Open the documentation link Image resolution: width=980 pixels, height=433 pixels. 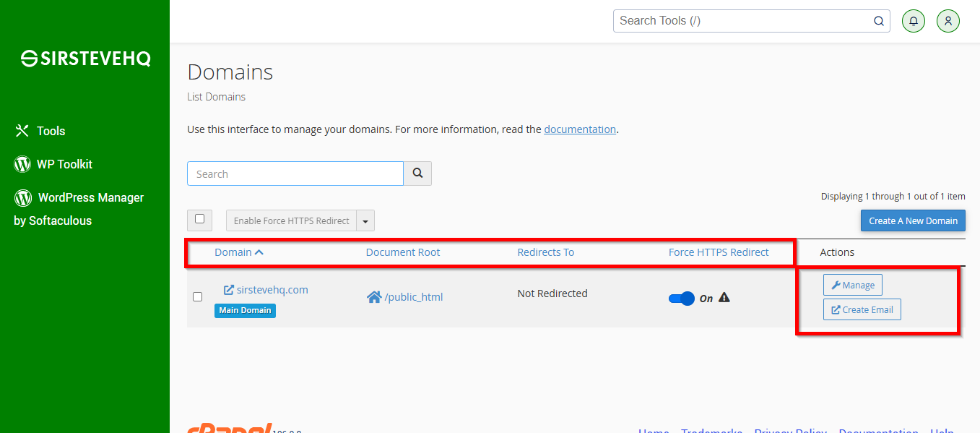580,129
